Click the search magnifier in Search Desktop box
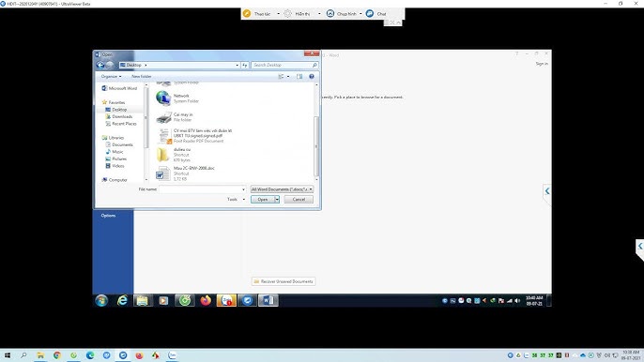644x362 pixels. 314,65
